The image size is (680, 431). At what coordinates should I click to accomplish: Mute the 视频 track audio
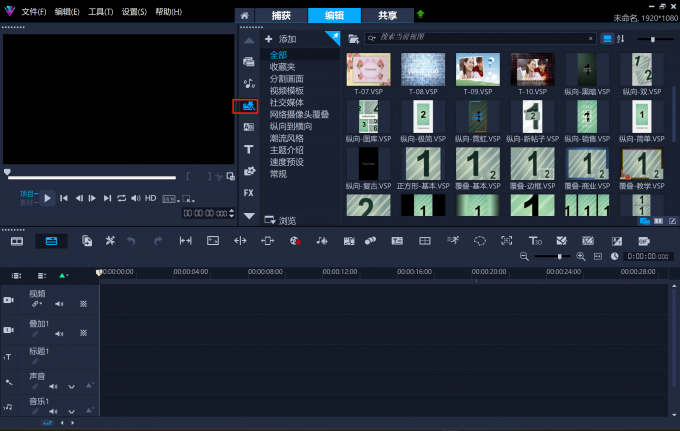[59, 304]
